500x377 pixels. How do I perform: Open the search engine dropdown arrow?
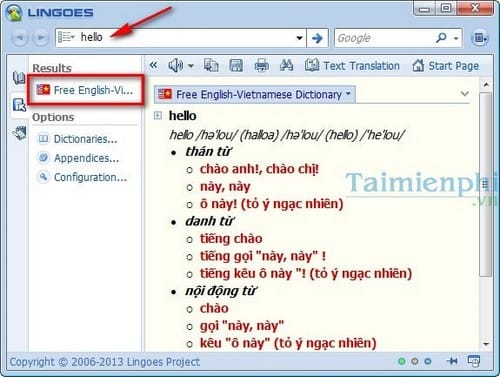pos(456,38)
